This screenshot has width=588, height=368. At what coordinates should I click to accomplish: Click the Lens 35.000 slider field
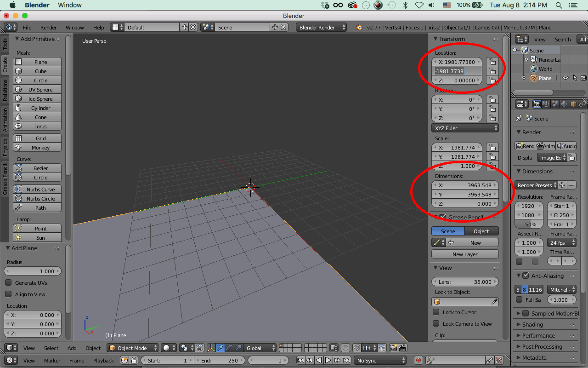[465, 282]
